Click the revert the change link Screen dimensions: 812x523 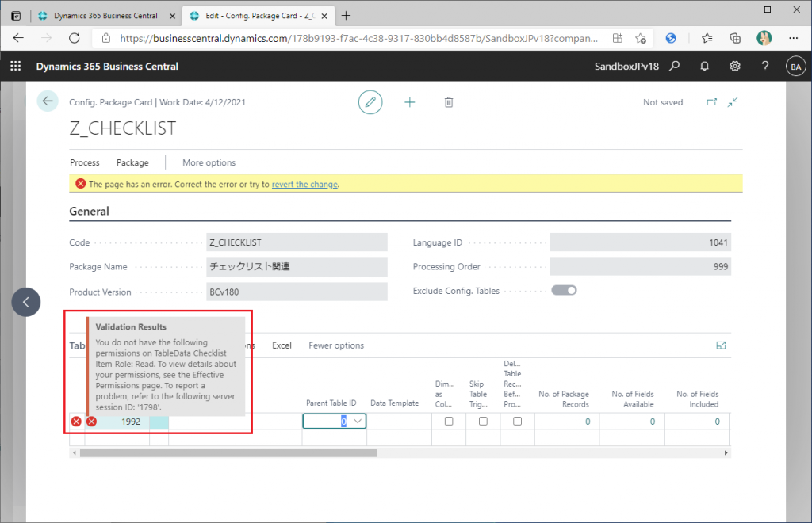click(x=304, y=184)
